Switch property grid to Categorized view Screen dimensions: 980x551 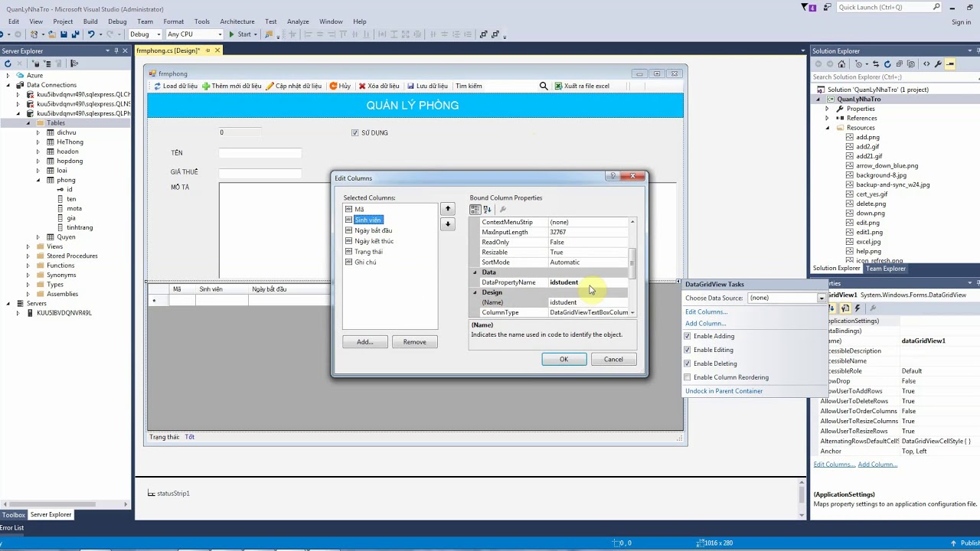click(475, 209)
